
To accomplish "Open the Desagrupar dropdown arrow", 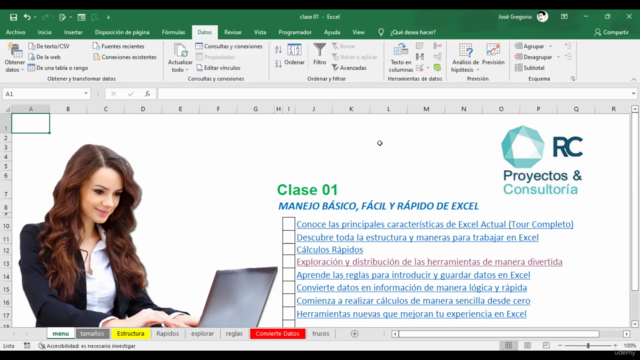I will point(558,57).
